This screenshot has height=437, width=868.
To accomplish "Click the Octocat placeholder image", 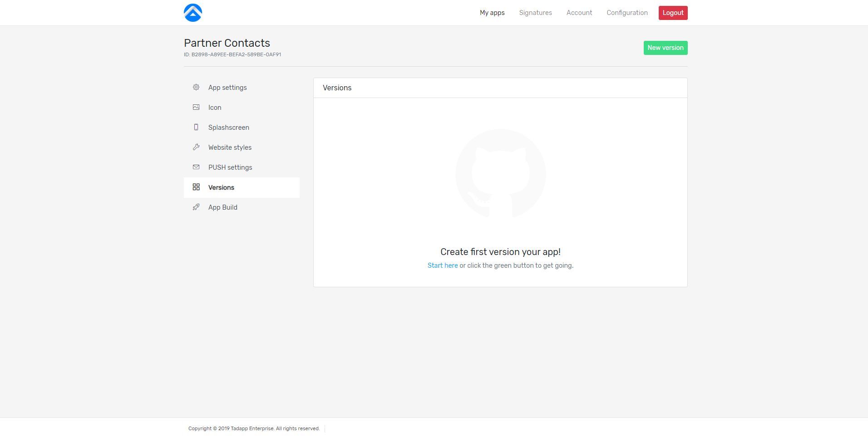I will 500,174.
